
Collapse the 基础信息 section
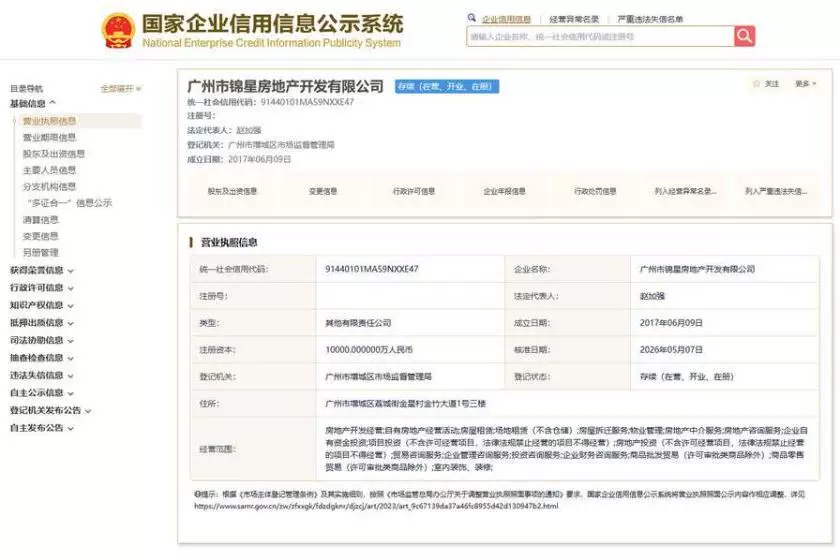coord(33,103)
